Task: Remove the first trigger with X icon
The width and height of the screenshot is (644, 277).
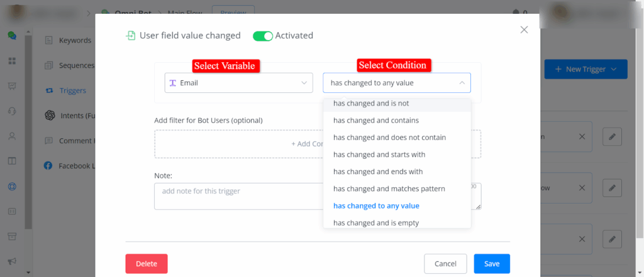Action: (582, 136)
